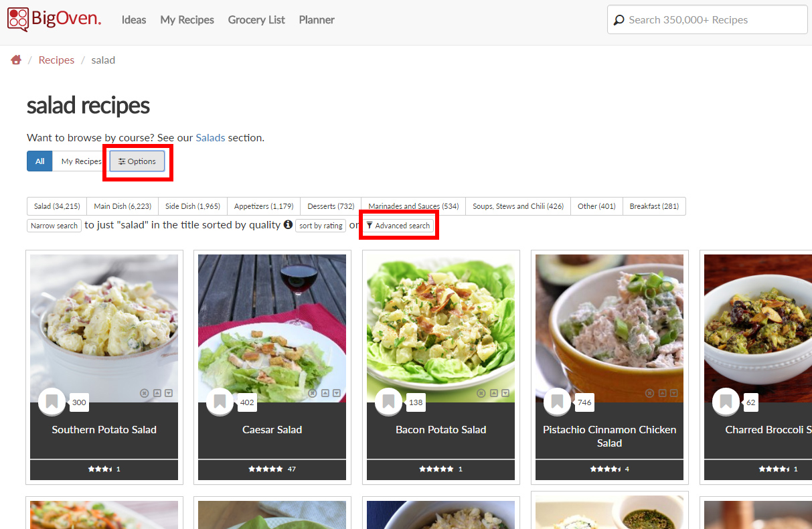Open the Pistachio Cinnamon Chicken Salad title
The width and height of the screenshot is (812, 529).
coord(610,437)
